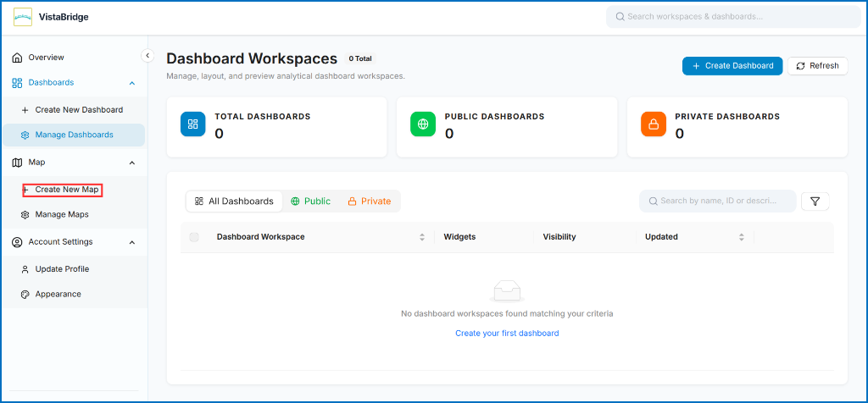The height and width of the screenshot is (403, 868).
Task: Click the Widgets column header
Action: point(459,237)
